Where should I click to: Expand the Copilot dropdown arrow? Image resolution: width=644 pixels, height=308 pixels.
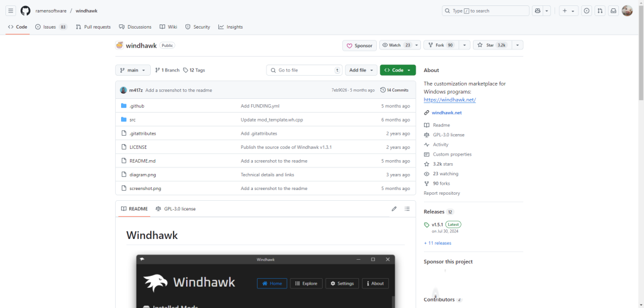[547, 11]
